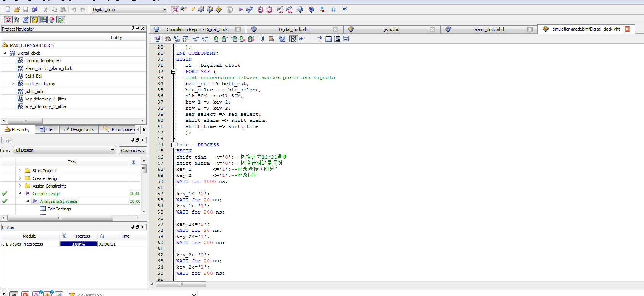Click the Customize... button
The image size is (644, 296).
132,150
